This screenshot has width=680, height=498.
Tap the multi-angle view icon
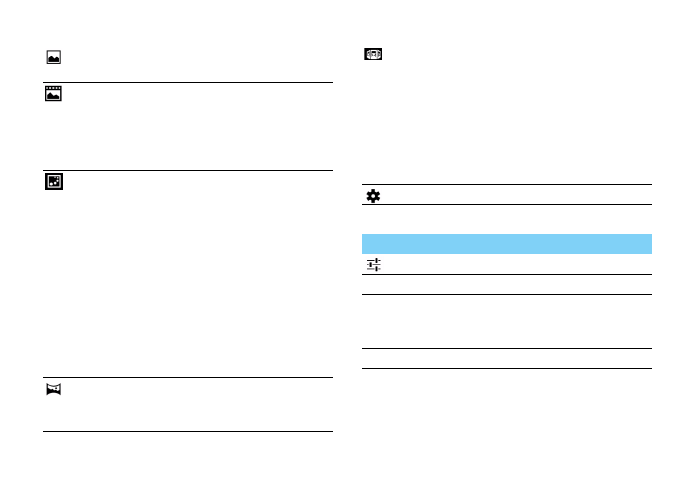372,55
